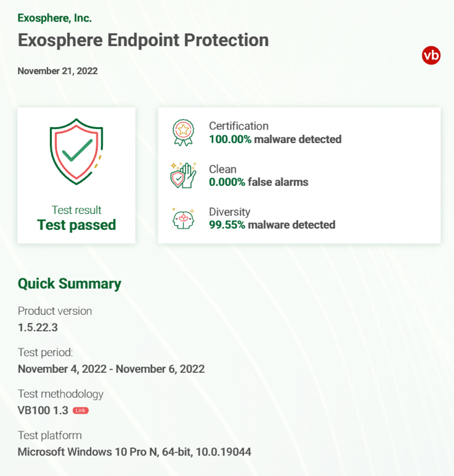Click the Diversity head icon

(x=183, y=218)
